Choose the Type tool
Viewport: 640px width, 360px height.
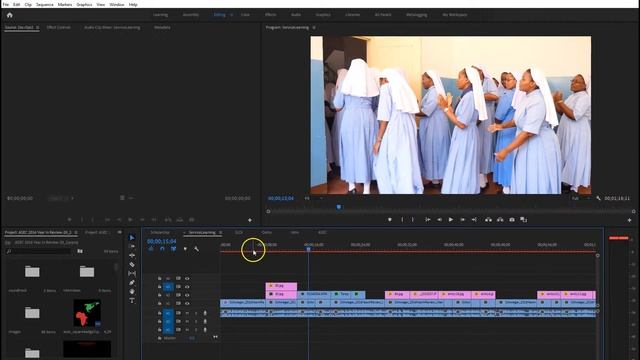point(132,300)
